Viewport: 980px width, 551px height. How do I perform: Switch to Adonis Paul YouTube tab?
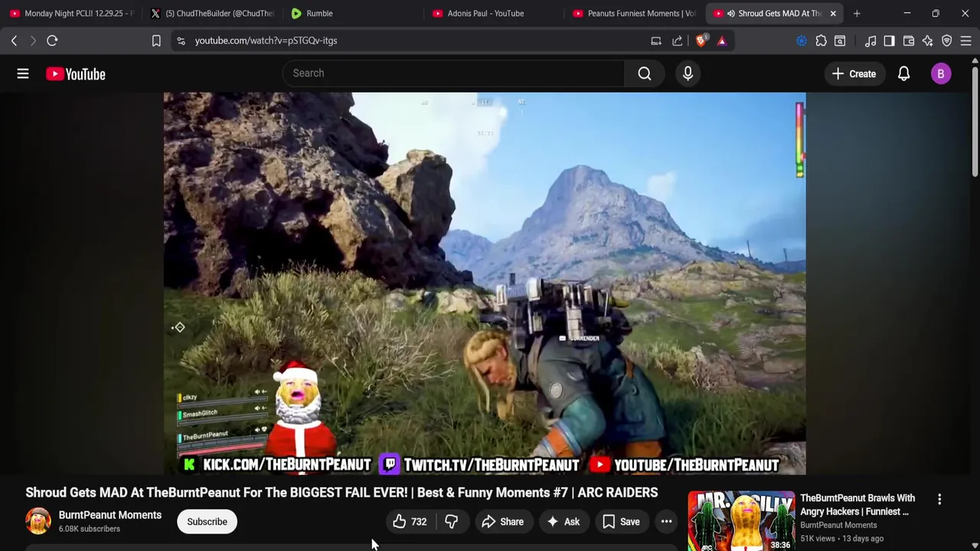pos(493,13)
